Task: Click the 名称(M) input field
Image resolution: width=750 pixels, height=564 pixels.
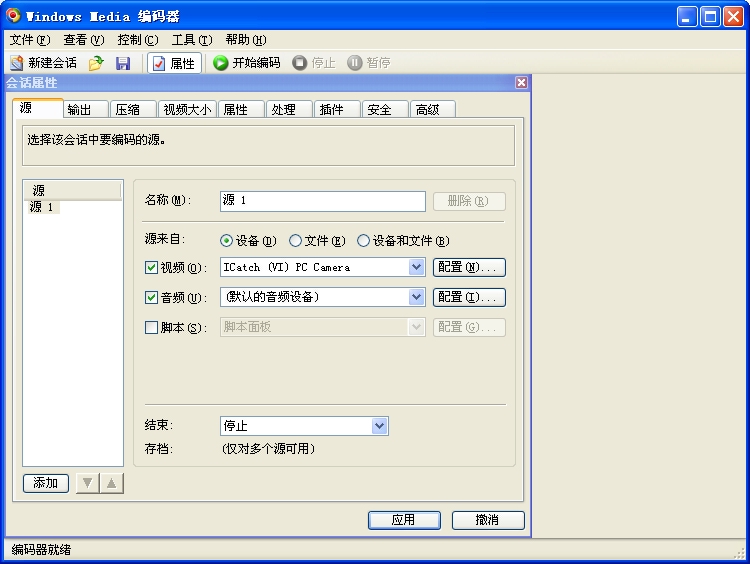Action: click(x=323, y=201)
